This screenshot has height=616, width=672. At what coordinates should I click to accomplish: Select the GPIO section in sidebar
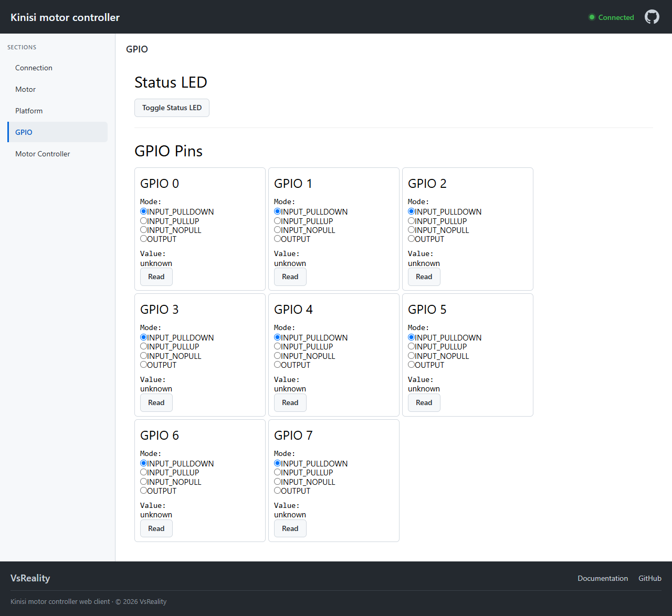click(57, 132)
